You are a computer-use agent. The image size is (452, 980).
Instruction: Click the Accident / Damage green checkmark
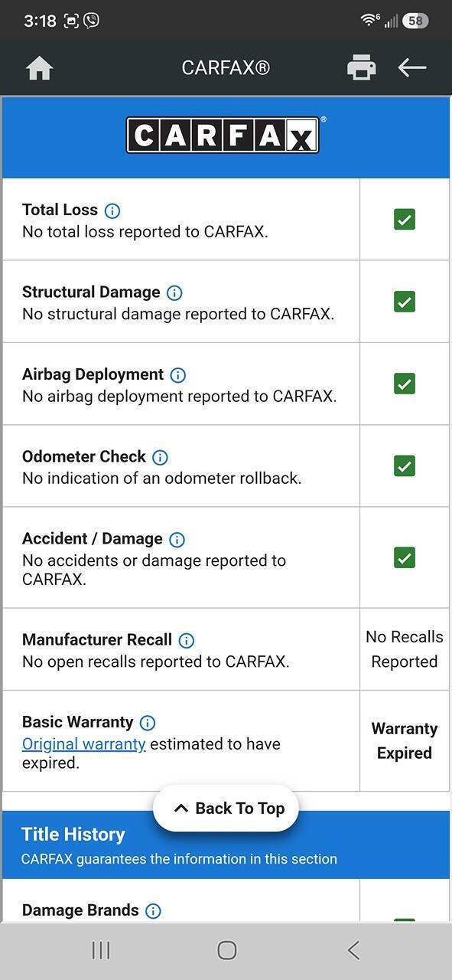pos(405,557)
